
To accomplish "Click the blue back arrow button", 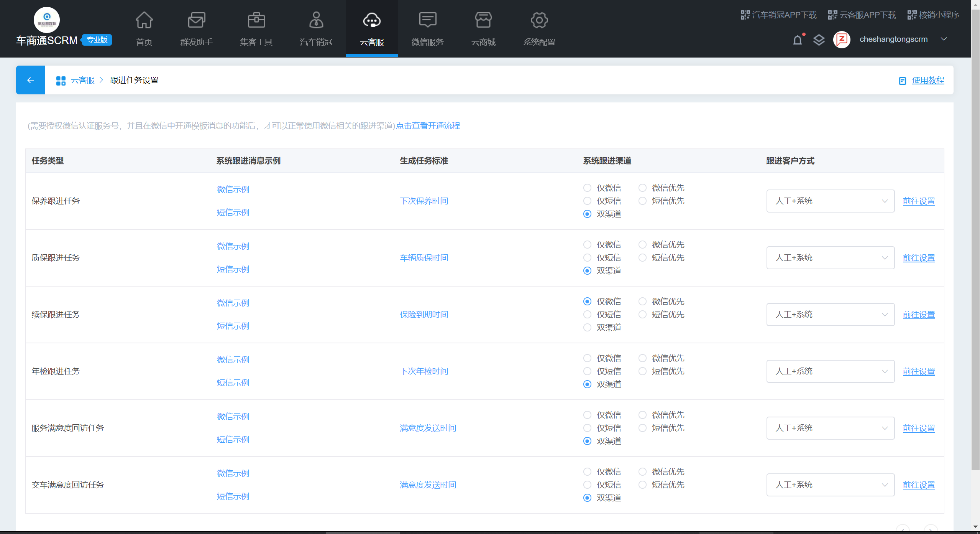I will click(x=30, y=80).
